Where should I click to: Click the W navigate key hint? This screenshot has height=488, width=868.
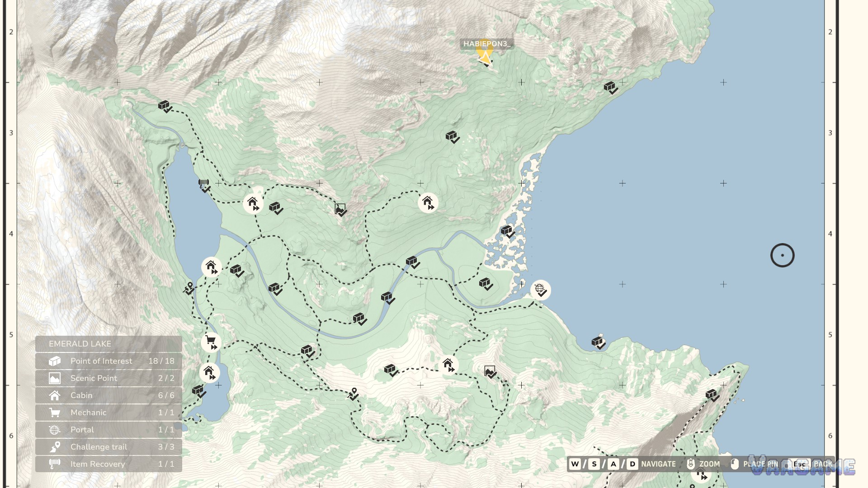(575, 464)
